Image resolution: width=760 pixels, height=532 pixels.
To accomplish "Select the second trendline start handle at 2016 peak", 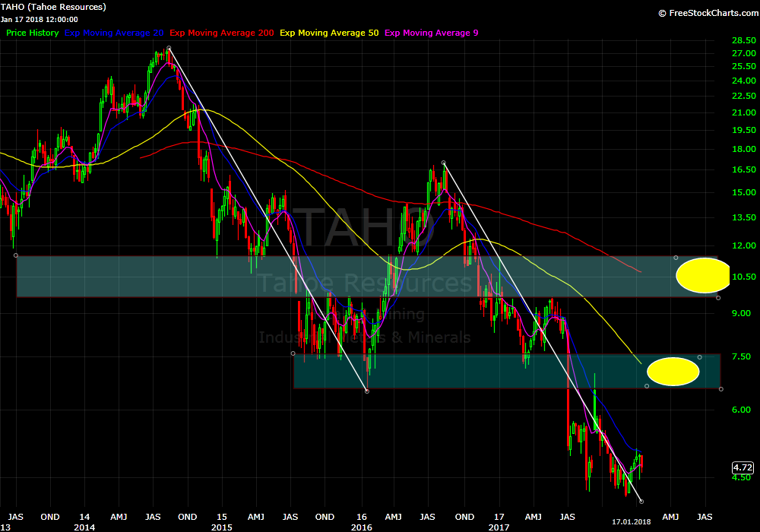I will [444, 163].
